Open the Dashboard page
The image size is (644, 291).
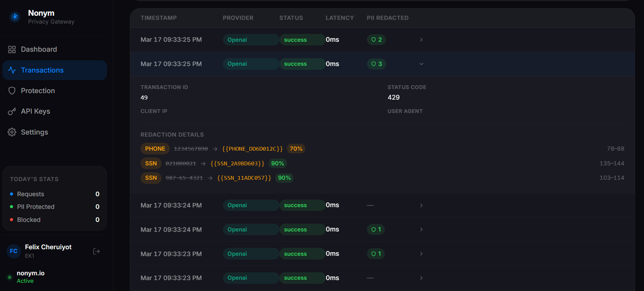coord(39,49)
